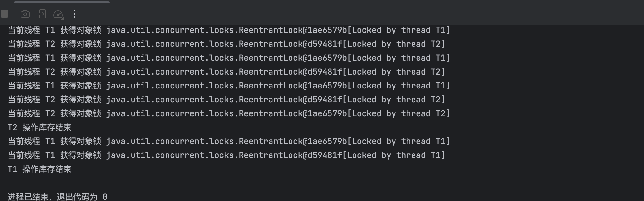Click ReentrantLock@1ae6579b in the line locked by T2
This screenshot has height=201, width=644.
293,113
